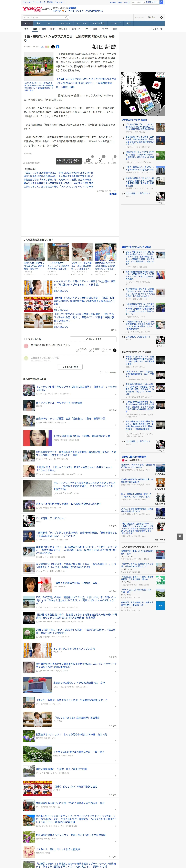Click the main article photo thumbnail
This screenshot has height=868, width=186.
tap(39, 66)
